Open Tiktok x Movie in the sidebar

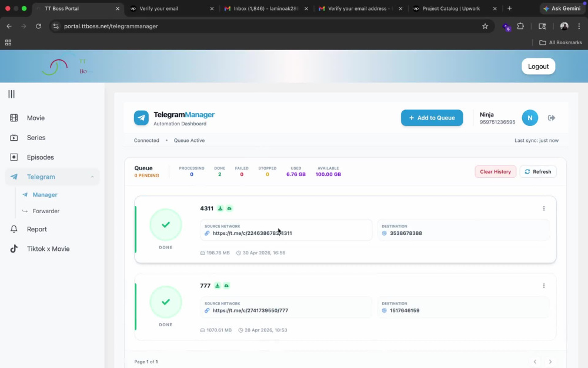(x=52, y=248)
